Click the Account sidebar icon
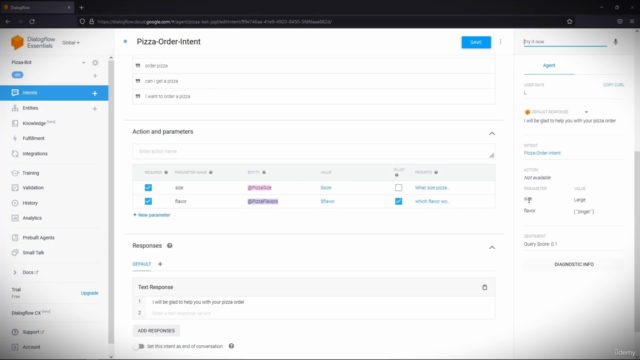 pyautogui.click(x=15, y=347)
